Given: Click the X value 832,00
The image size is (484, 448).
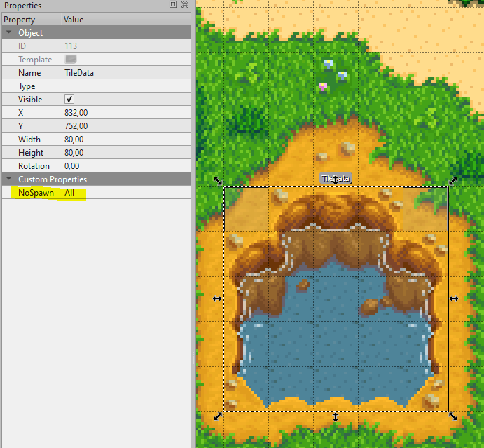Looking at the screenshot, I should (126, 113).
